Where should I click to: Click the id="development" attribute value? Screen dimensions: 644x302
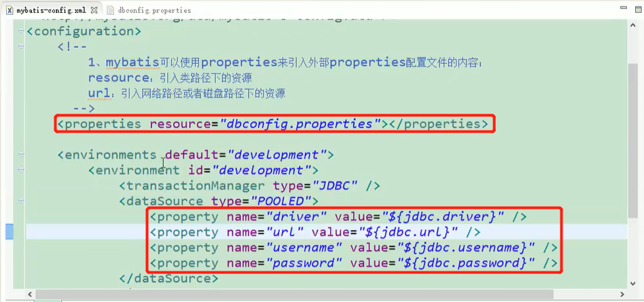tap(262, 170)
